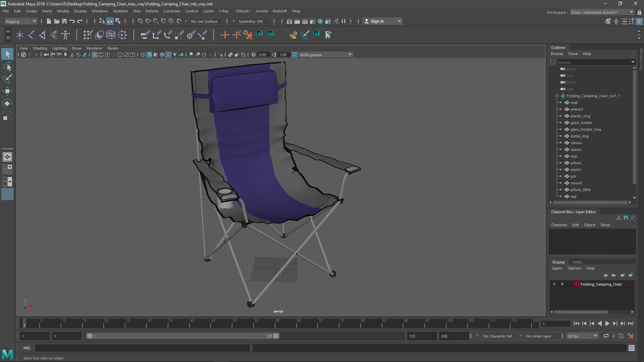Toggle textured display in viewport
The height and width of the screenshot is (362, 644).
coord(168,55)
